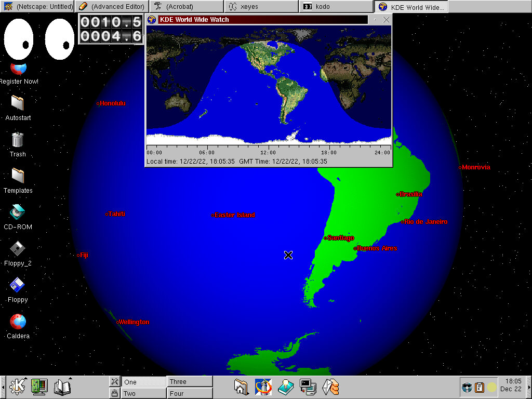532x399 pixels.
Task: Click the logout X panel button
Action: click(x=114, y=382)
